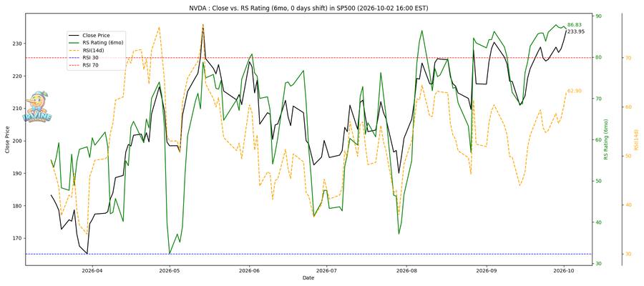Click the 86.83 RS rating annotation

click(574, 25)
